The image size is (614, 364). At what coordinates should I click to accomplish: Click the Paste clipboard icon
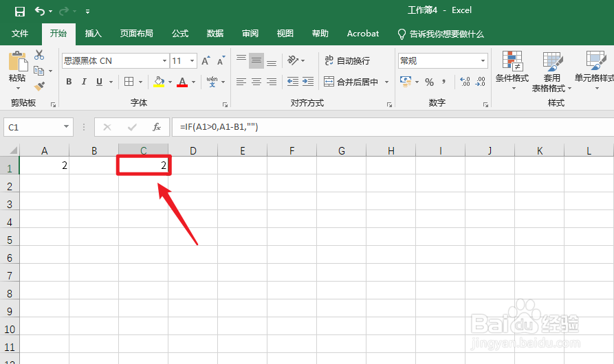[x=18, y=61]
